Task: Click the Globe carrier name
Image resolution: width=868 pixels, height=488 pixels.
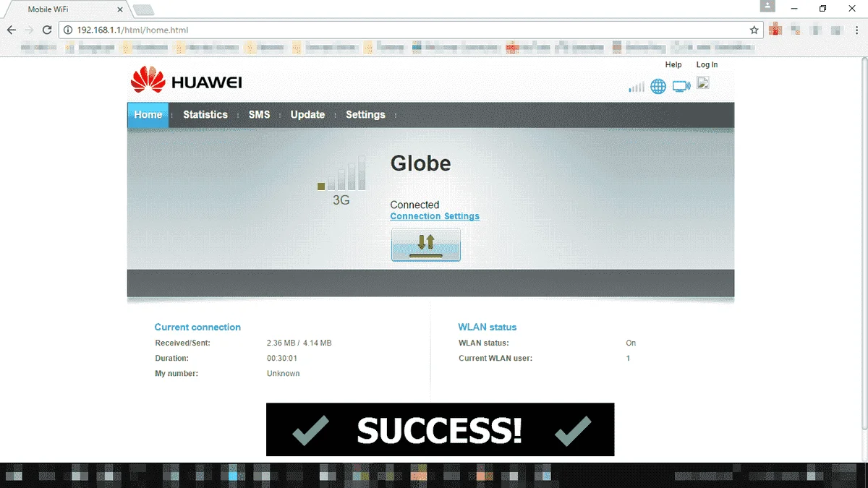Action: coord(420,163)
